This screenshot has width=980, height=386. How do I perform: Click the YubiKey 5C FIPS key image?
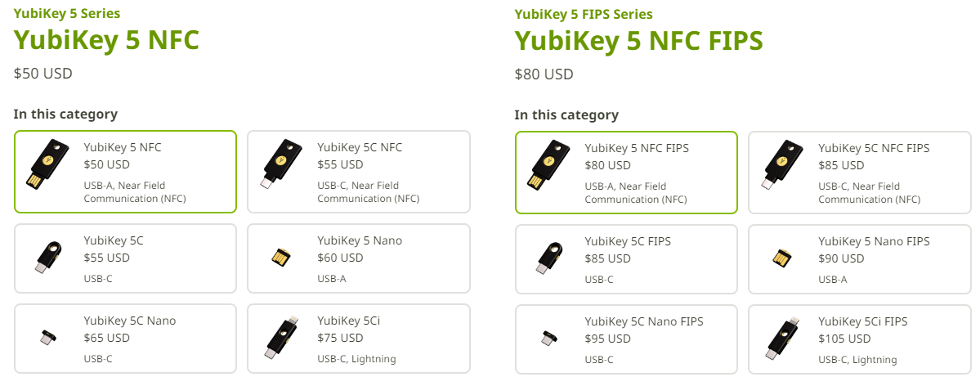[x=549, y=256]
